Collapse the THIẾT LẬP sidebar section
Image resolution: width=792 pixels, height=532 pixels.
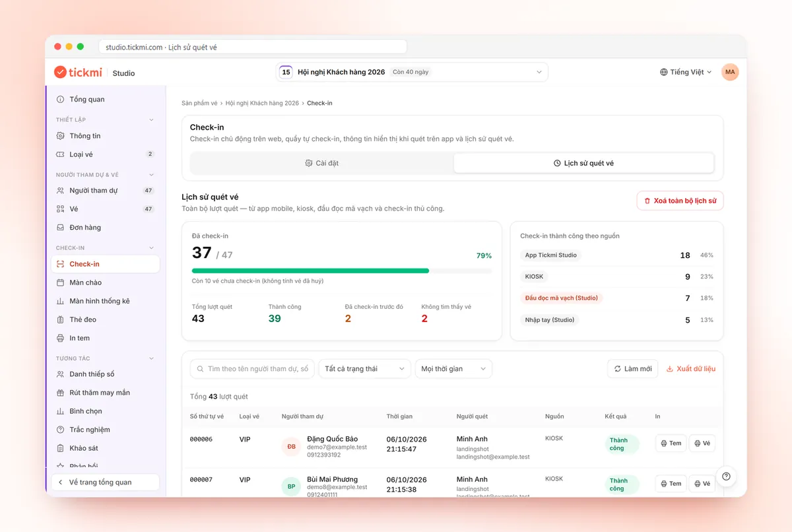point(151,119)
